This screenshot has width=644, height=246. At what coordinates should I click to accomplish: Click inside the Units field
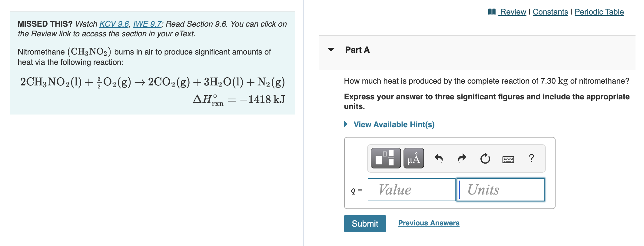tap(500, 190)
